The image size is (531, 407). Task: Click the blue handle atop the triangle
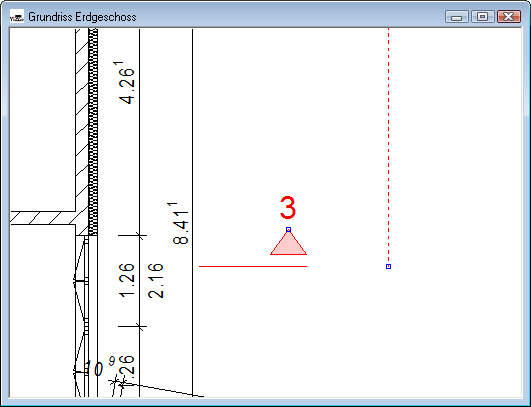(x=289, y=230)
